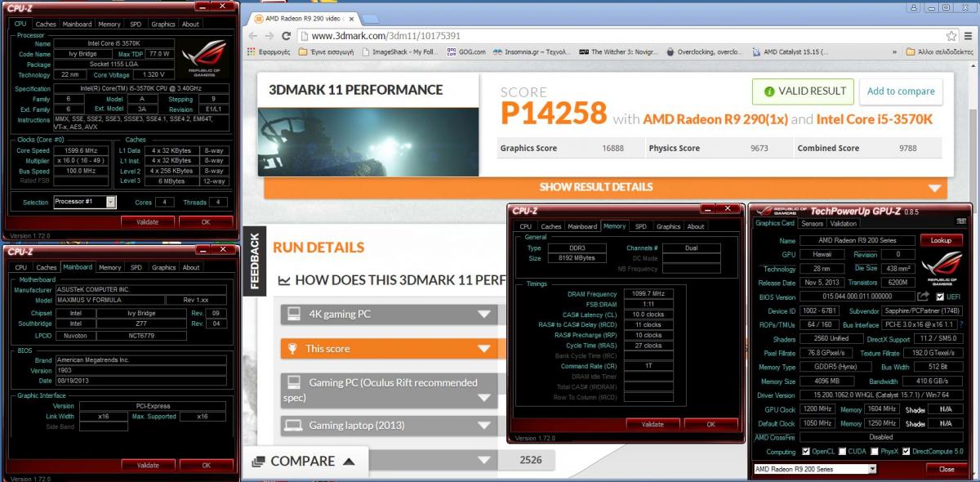
Task: Open the Εφαρμογές apps shortcut
Action: point(268,51)
